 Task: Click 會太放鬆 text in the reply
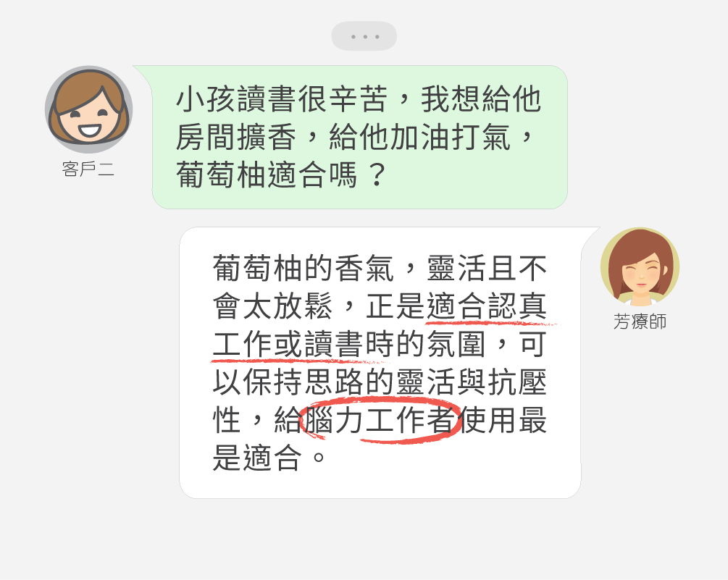(272, 307)
